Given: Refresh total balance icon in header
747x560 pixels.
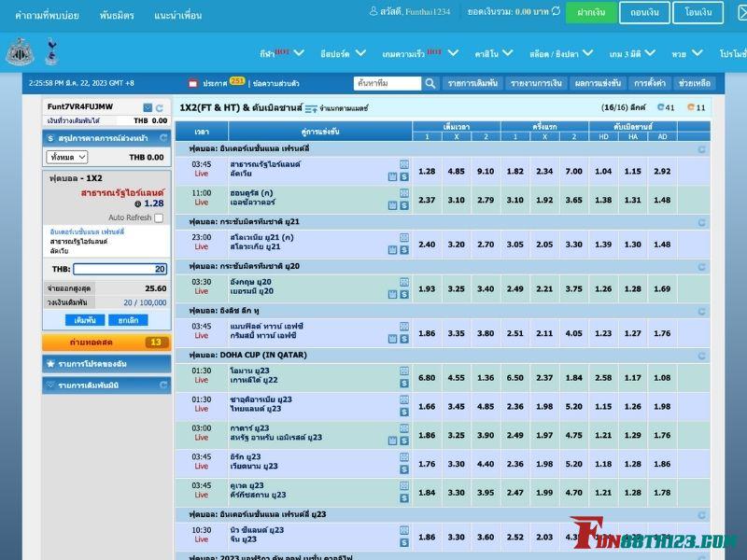Looking at the screenshot, I should [556, 11].
